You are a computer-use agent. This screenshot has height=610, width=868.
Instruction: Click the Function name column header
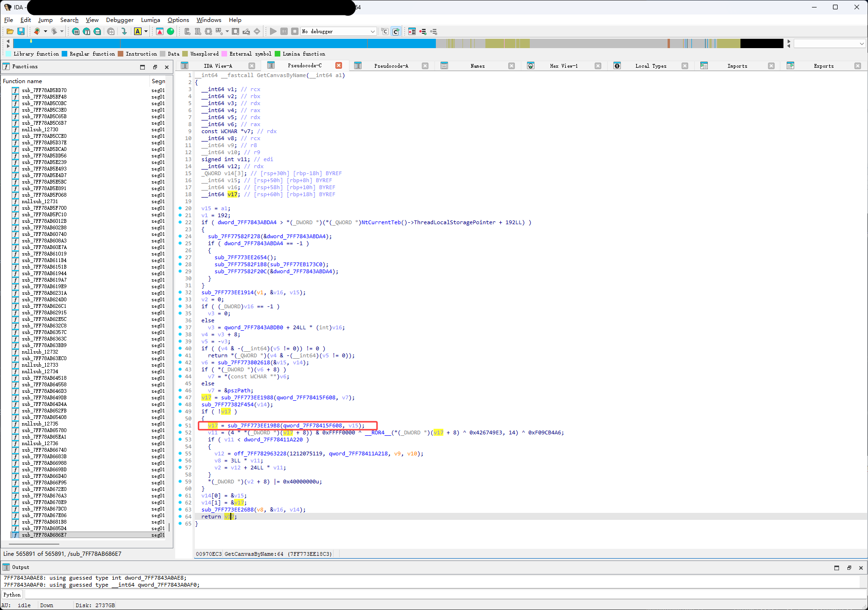click(x=75, y=81)
